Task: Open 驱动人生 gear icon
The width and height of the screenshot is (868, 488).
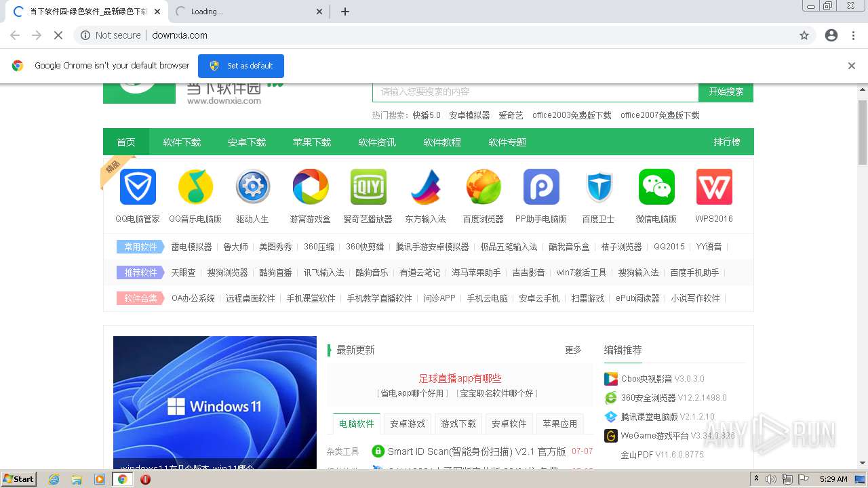Action: pyautogui.click(x=253, y=187)
